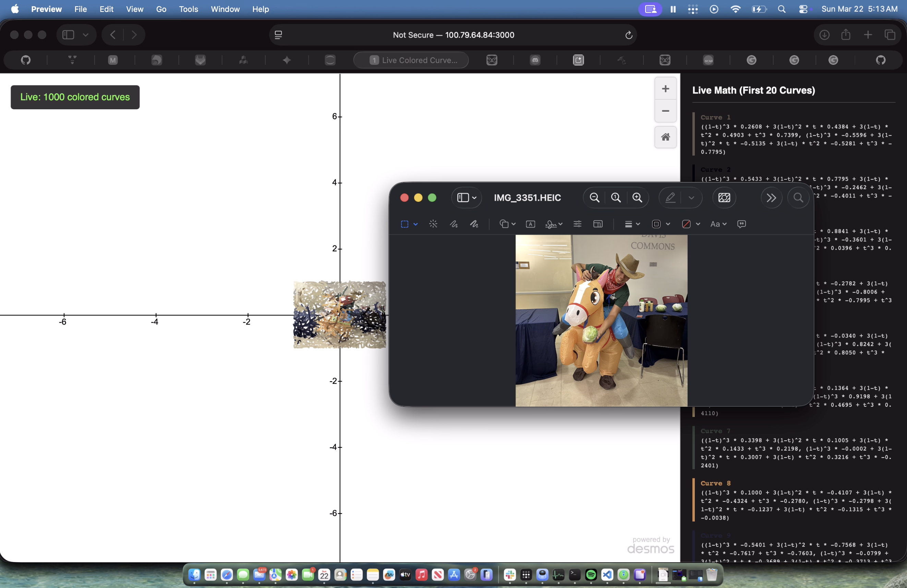Click the Adjust Size tool icon

[597, 224]
